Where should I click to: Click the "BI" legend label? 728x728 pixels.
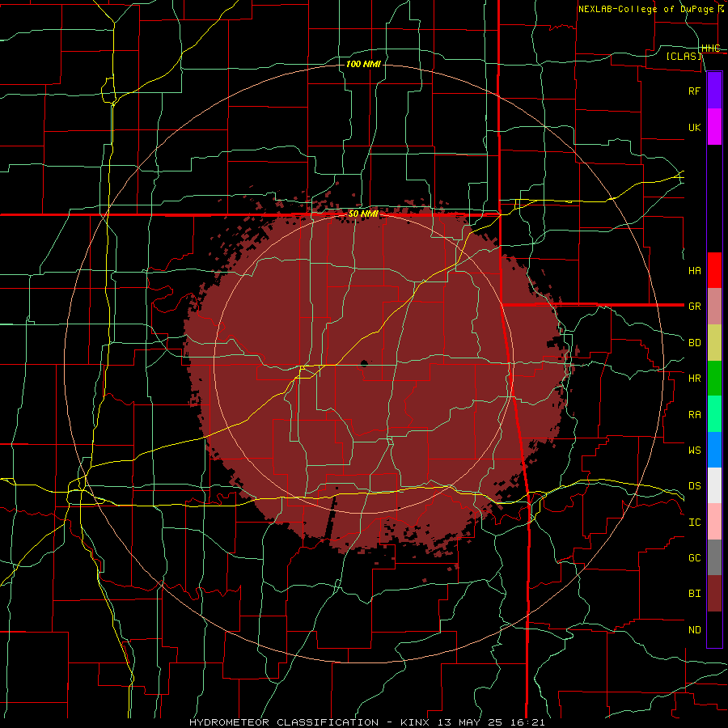[695, 594]
